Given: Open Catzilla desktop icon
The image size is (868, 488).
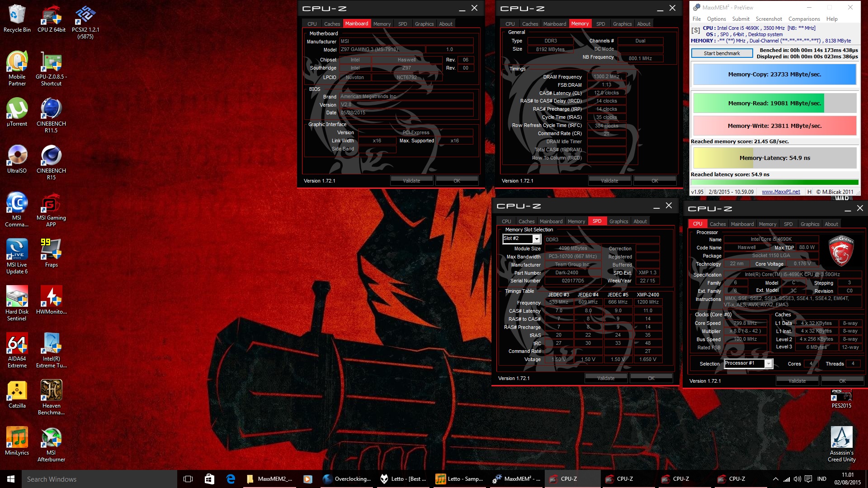Looking at the screenshot, I should 17,394.
